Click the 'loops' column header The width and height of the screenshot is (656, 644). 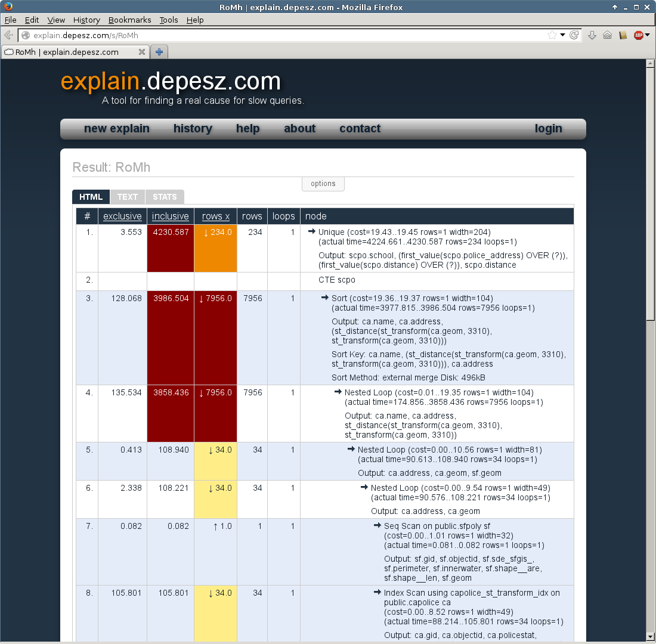[284, 216]
